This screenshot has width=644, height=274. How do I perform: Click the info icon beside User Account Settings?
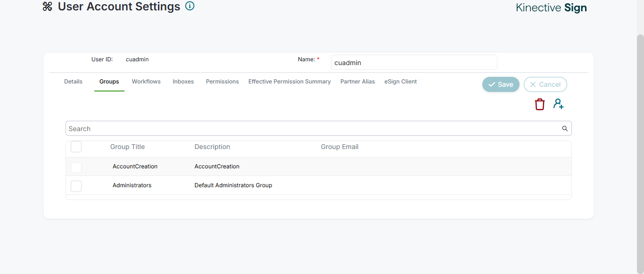pos(190,6)
